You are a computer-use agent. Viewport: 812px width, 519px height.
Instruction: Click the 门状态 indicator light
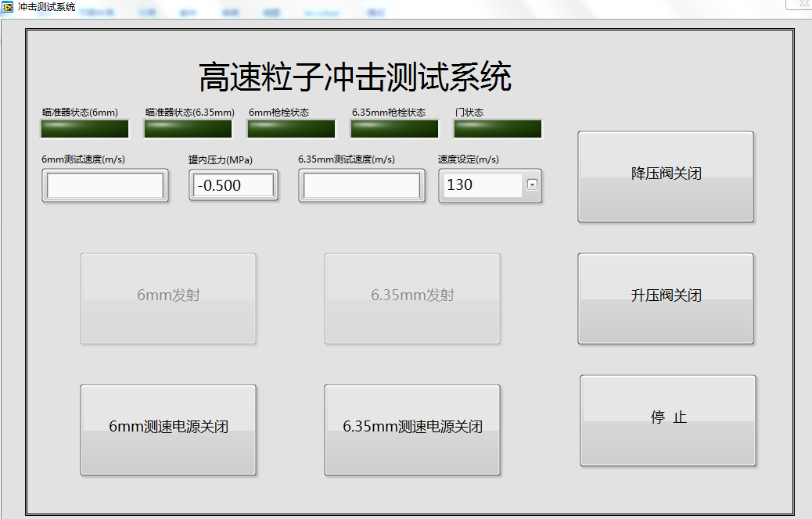[x=498, y=129]
